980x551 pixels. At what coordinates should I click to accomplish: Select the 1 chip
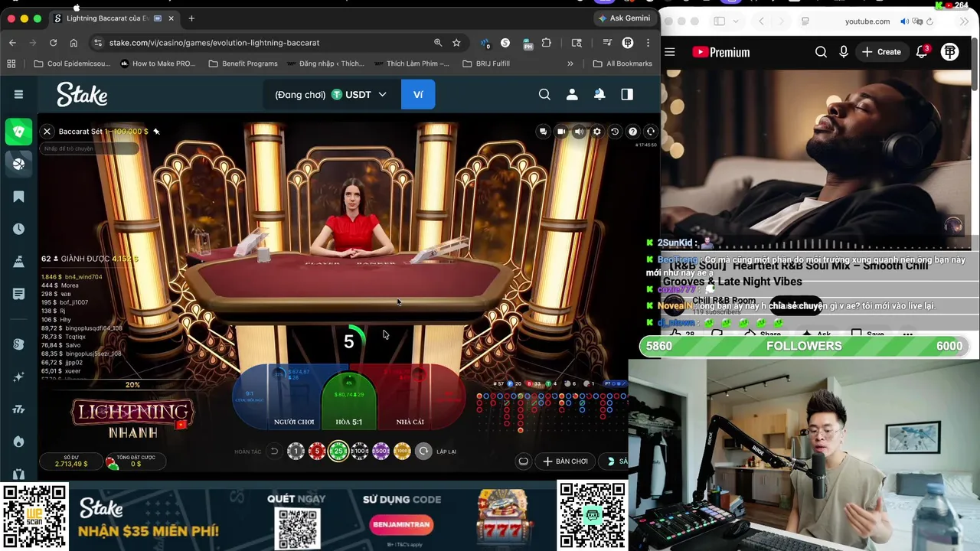pos(296,452)
